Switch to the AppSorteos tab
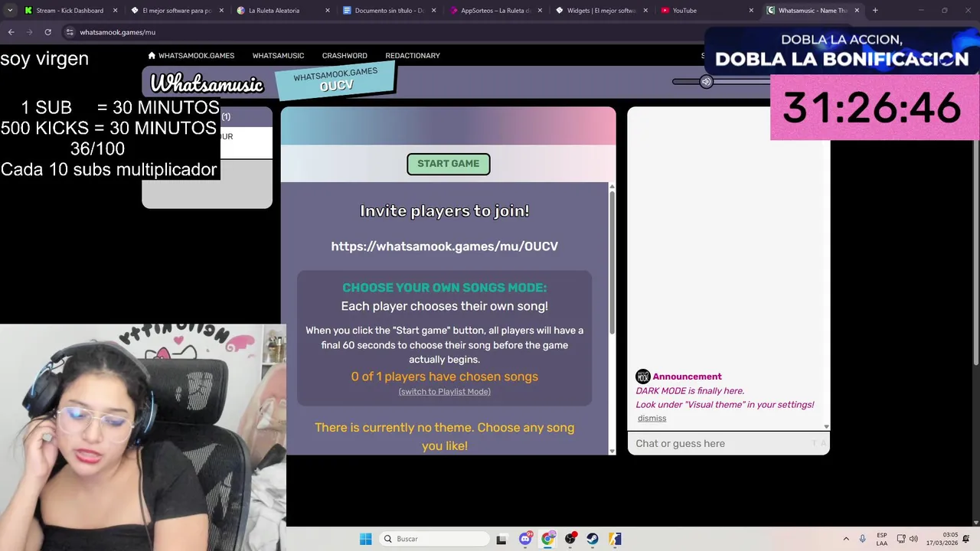This screenshot has width=980, height=551. pyautogui.click(x=495, y=11)
